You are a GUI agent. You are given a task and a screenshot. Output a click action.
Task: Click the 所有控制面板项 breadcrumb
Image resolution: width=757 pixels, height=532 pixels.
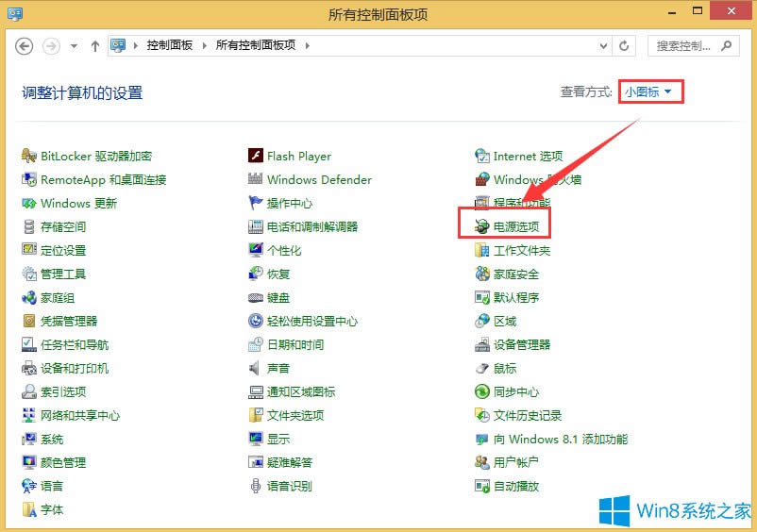(256, 45)
